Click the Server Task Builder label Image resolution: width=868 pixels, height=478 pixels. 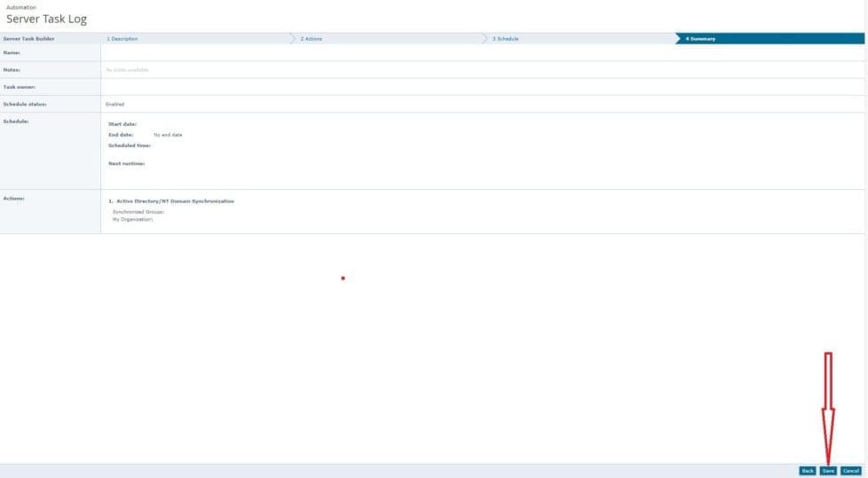click(28, 39)
